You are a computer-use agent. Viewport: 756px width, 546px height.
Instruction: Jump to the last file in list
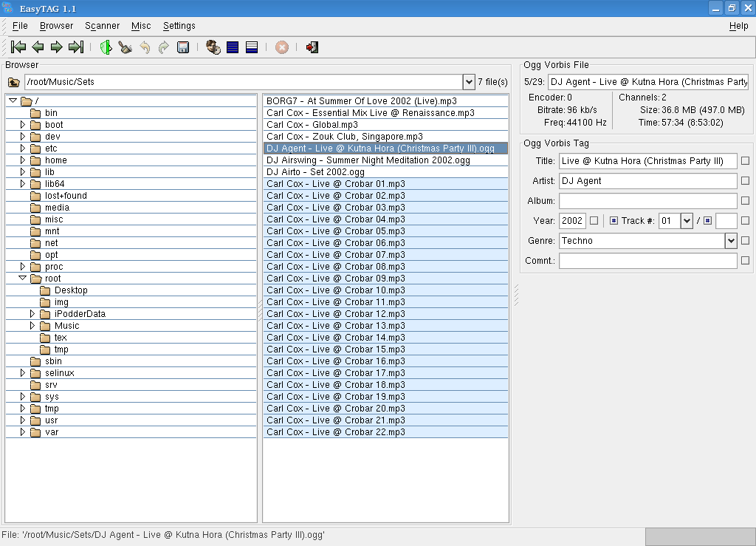coord(75,47)
